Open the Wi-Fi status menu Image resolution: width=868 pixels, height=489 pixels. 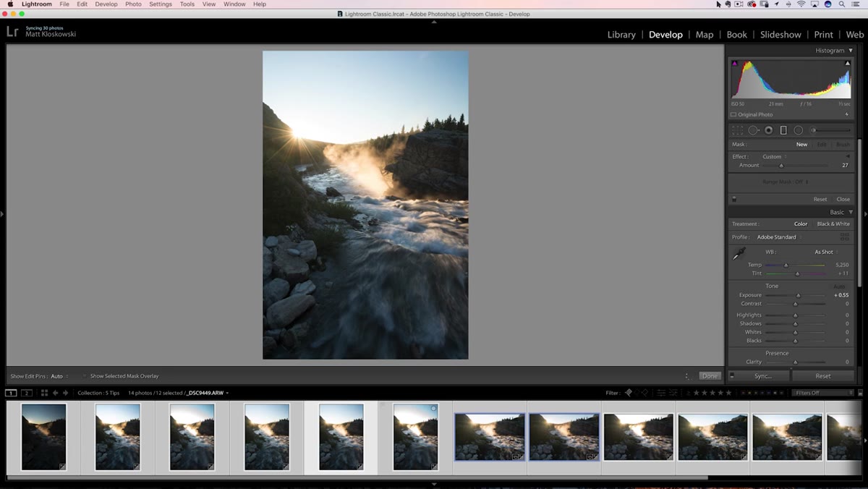[x=801, y=4]
